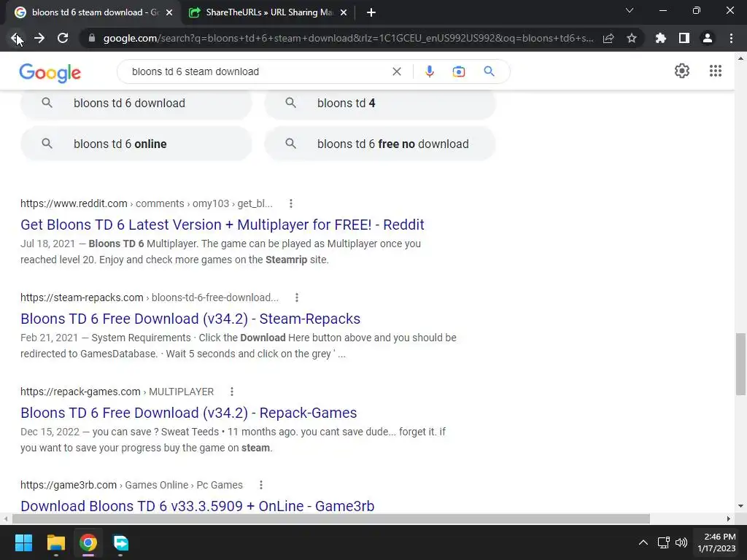
Task: Open Get Bloons TD 6 Latest Version Reddit link
Action: [x=222, y=225]
